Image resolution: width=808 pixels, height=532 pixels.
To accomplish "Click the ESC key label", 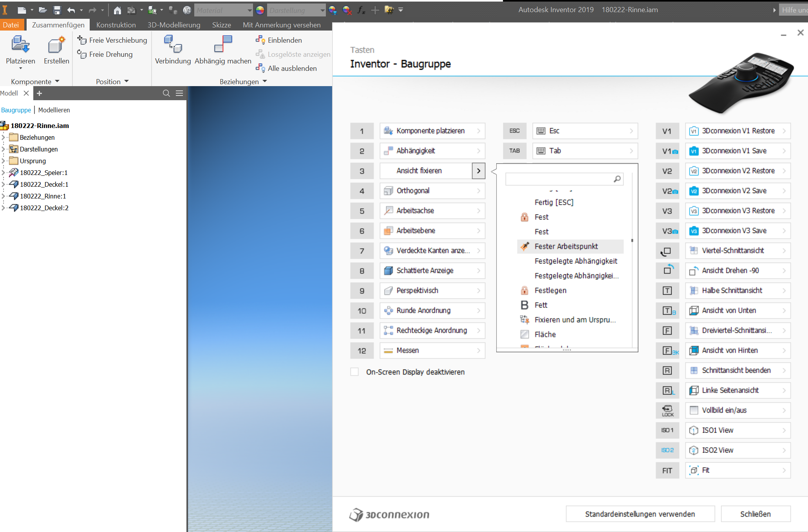I will click(x=515, y=131).
